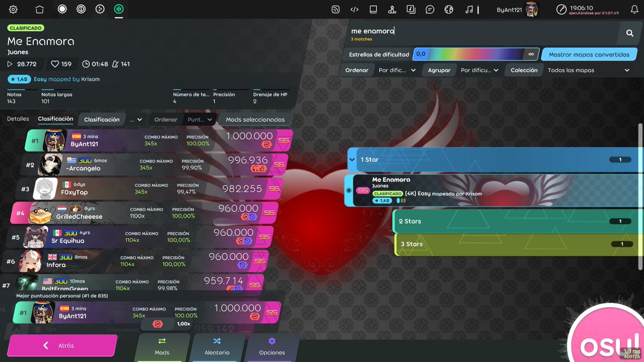Open the chat bubble icon
Viewport: 644px width, 362px height.
430,9
